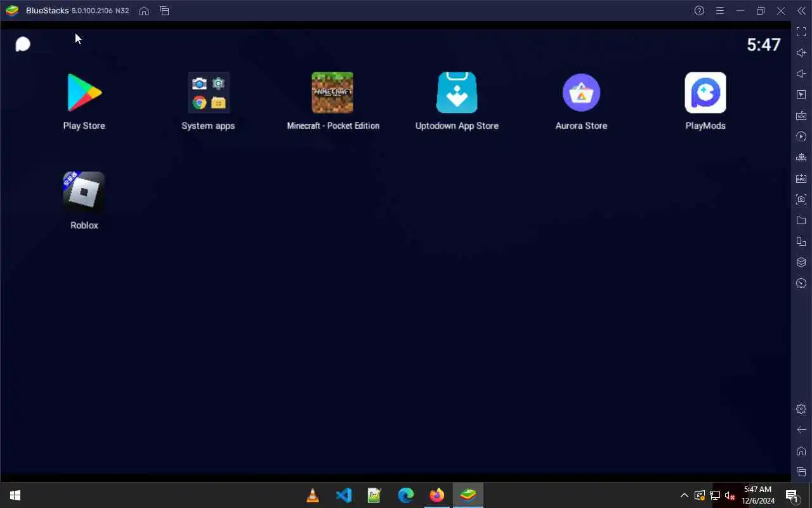Open the Play Store app
Screen dimensions: 812x508
[x=84, y=93]
